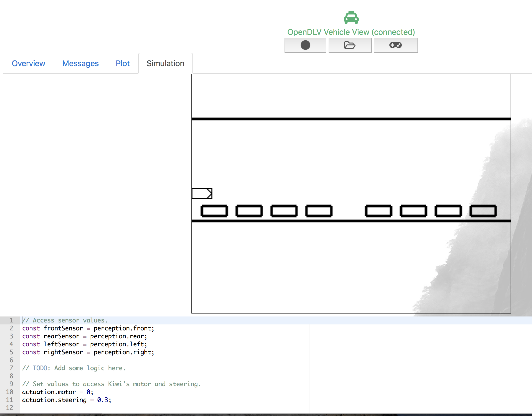Click the parking gap between the boxes
Image resolution: width=532 pixels, height=416 pixels.
click(349, 211)
